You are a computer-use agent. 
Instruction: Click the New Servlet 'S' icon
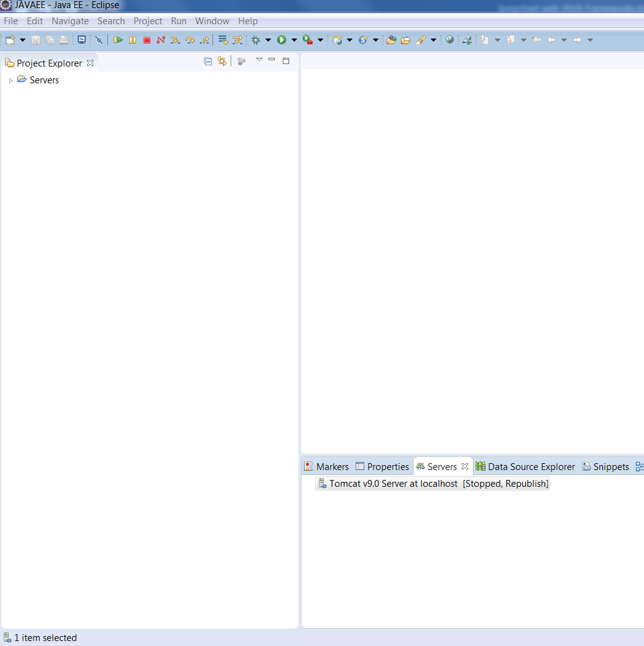click(x=363, y=40)
